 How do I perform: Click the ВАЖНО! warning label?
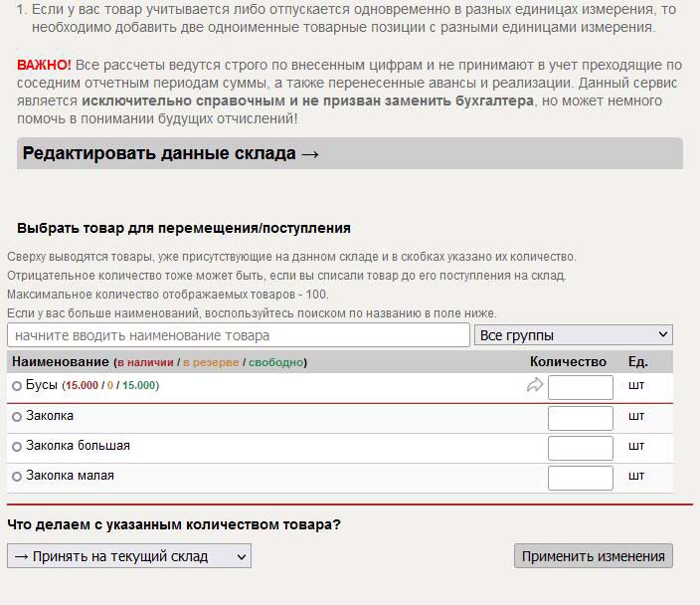(x=44, y=65)
